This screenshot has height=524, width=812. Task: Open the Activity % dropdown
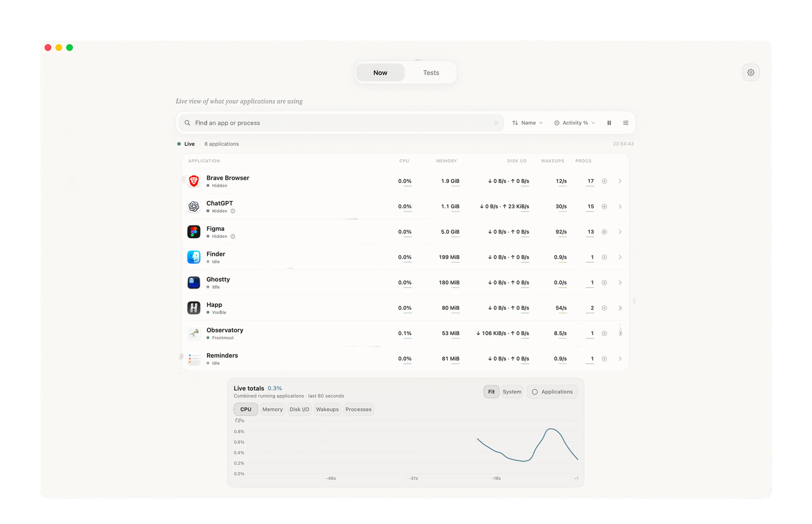click(x=575, y=123)
